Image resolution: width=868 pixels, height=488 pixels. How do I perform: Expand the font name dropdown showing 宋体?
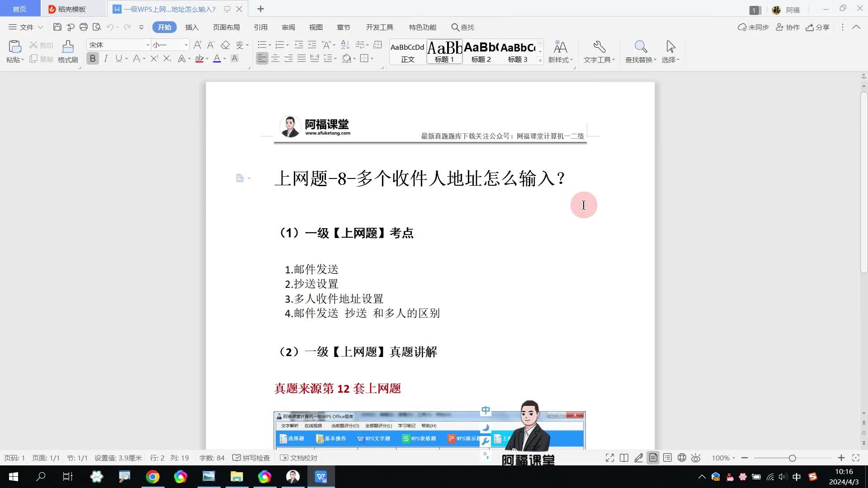tap(147, 45)
